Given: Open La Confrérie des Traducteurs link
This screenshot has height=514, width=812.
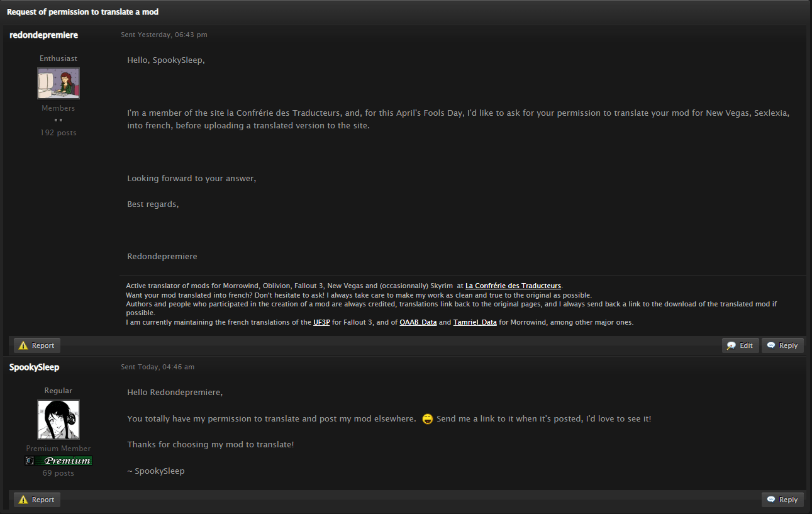Looking at the screenshot, I should 513,286.
